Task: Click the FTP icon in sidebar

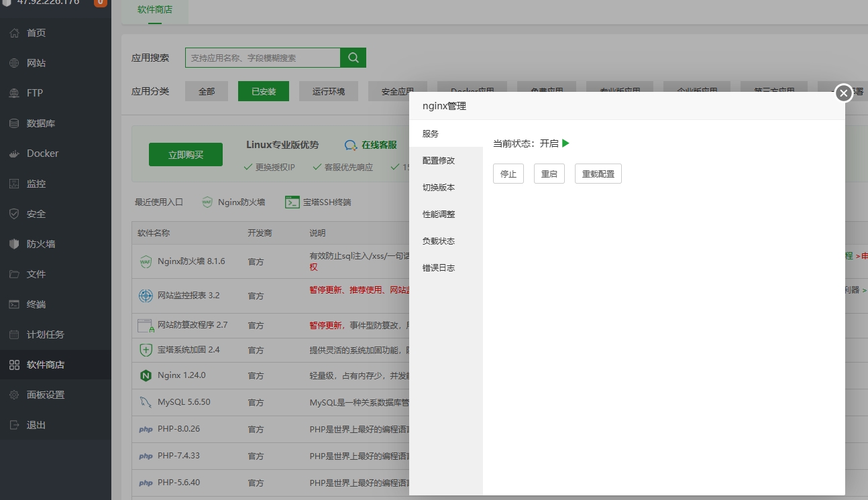Action: coord(14,93)
